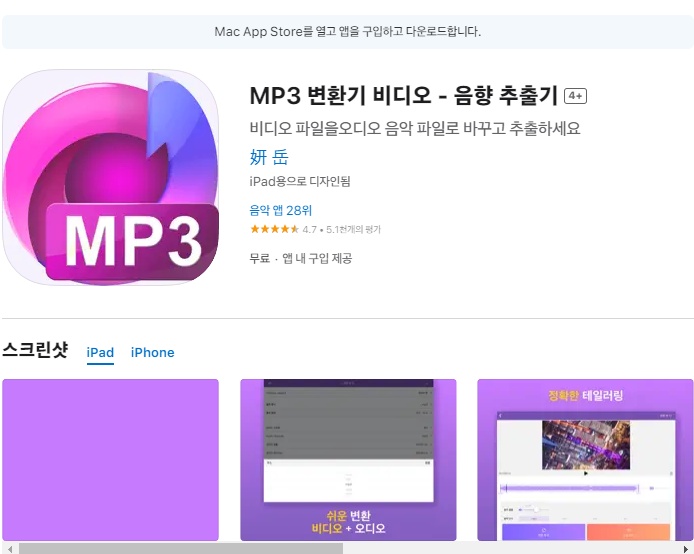The width and height of the screenshot is (694, 554).
Task: Open the 쉬운 변환 screenshot thumbnail
Action: point(348,459)
